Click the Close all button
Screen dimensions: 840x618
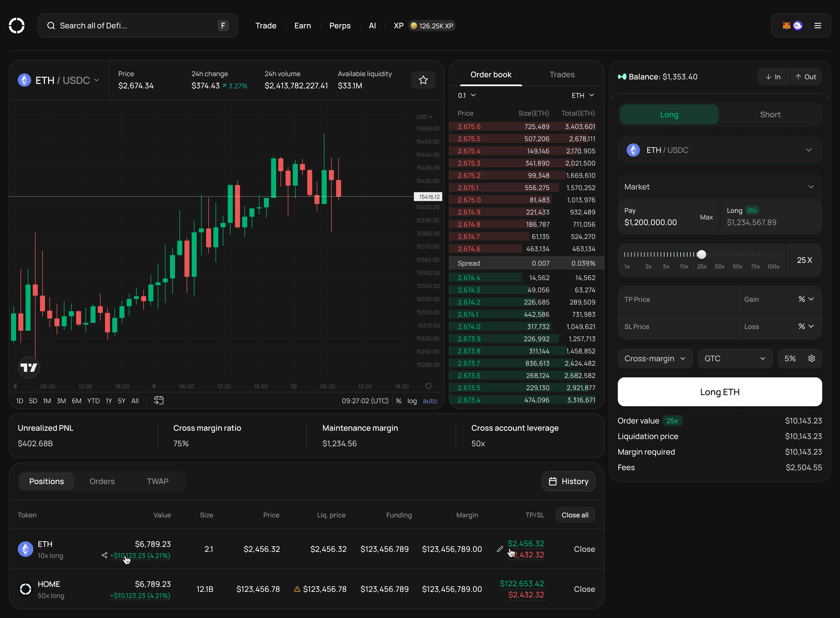click(574, 515)
